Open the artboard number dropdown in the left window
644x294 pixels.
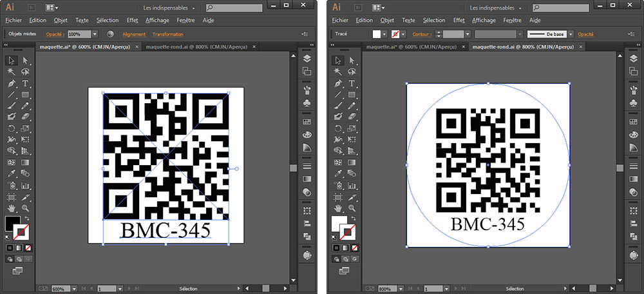click(120, 289)
